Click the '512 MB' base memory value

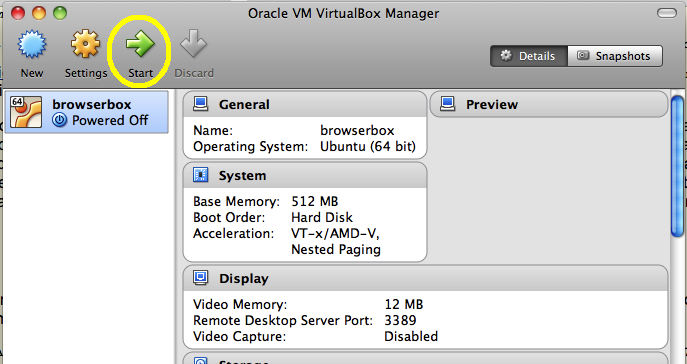(x=315, y=201)
